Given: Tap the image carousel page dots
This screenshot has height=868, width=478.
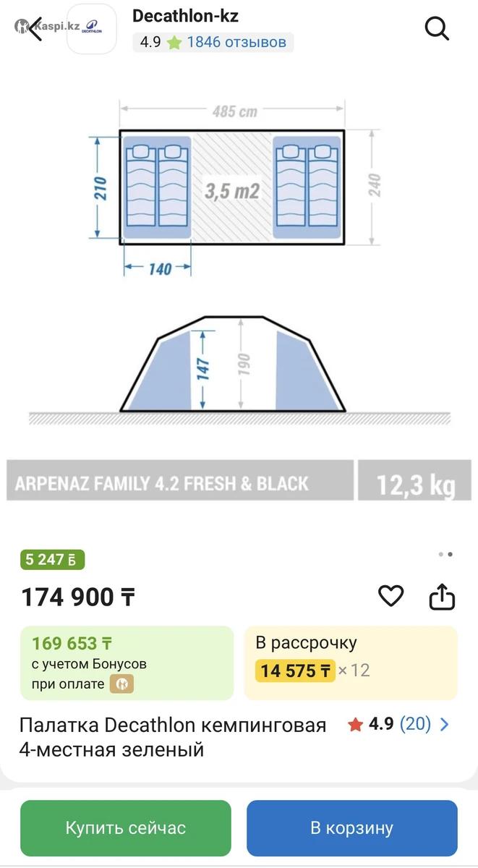Looking at the screenshot, I should (445, 555).
